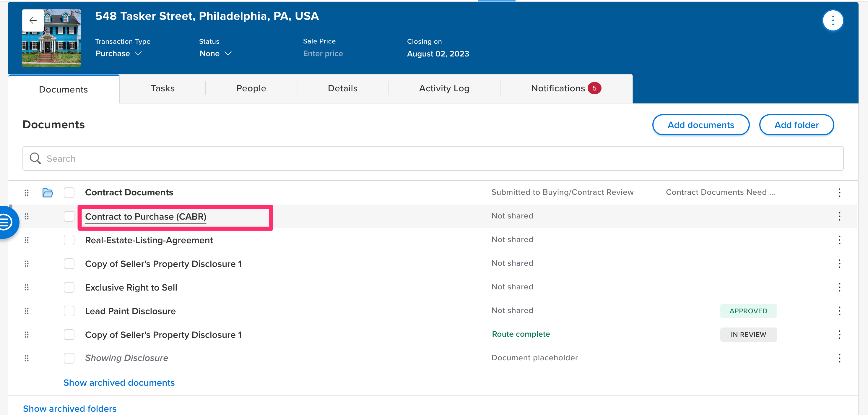Click Show archived documents link
The height and width of the screenshot is (415, 868).
pyautogui.click(x=119, y=383)
